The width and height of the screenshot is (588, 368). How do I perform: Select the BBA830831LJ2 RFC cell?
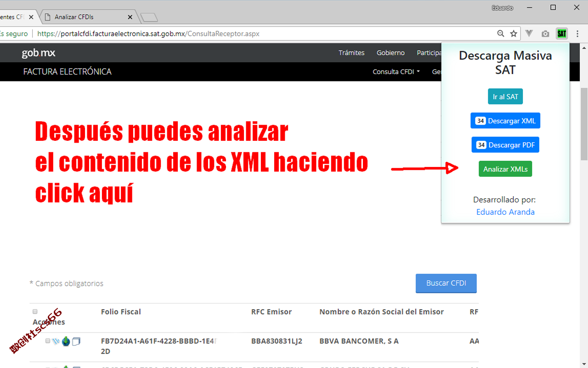(x=277, y=341)
